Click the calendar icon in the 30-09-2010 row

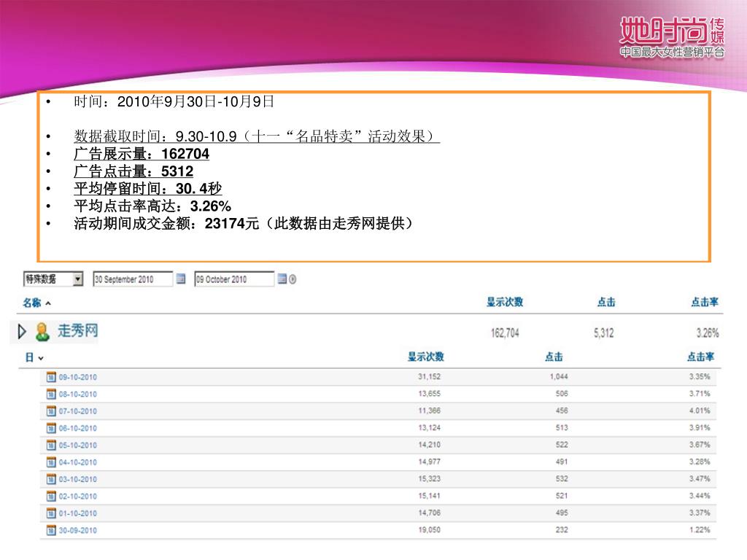(51, 530)
